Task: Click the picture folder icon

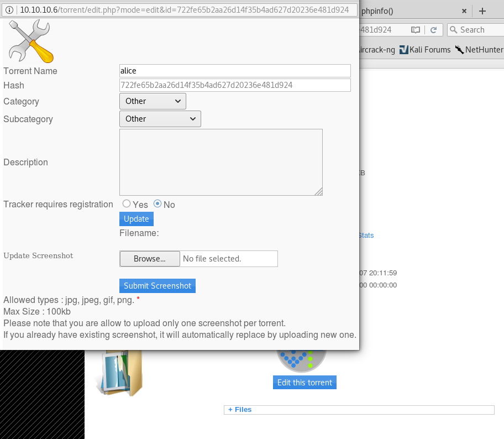Action: point(118,373)
